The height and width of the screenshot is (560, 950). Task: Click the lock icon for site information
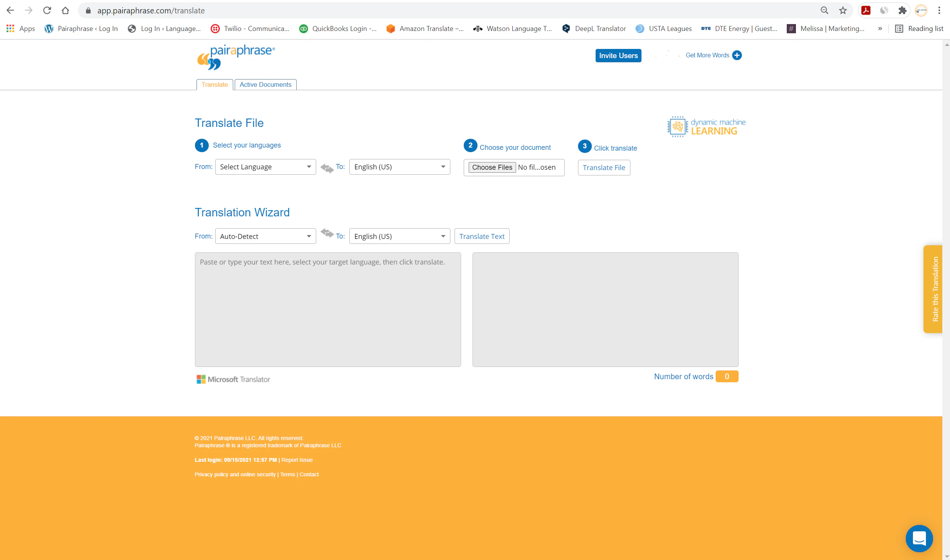[88, 10]
